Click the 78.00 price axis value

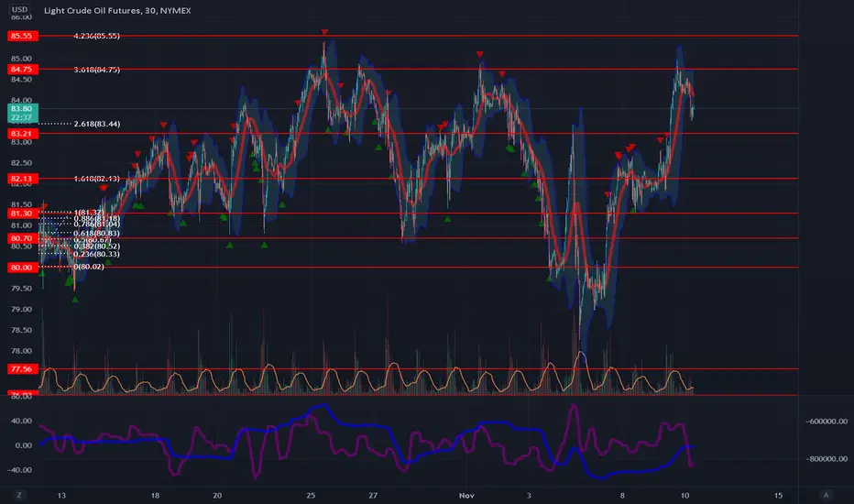pos(21,351)
